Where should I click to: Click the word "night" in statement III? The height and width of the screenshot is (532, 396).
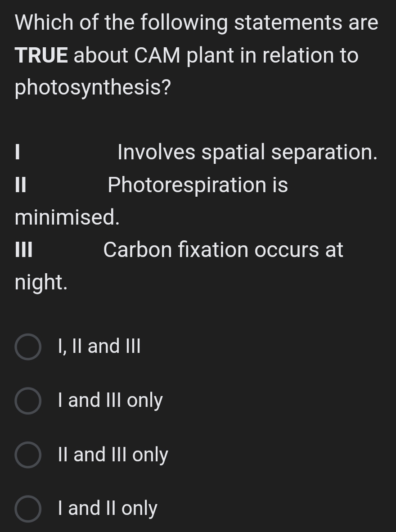click(36, 282)
